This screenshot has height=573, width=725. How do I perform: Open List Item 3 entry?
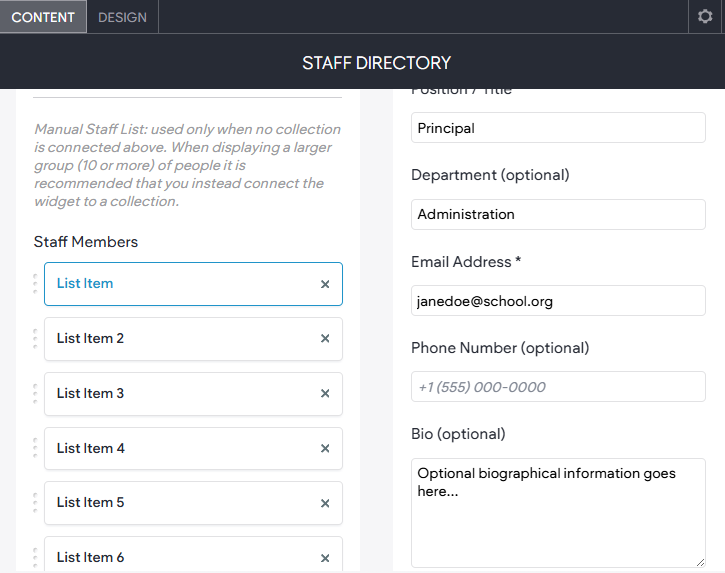point(193,394)
